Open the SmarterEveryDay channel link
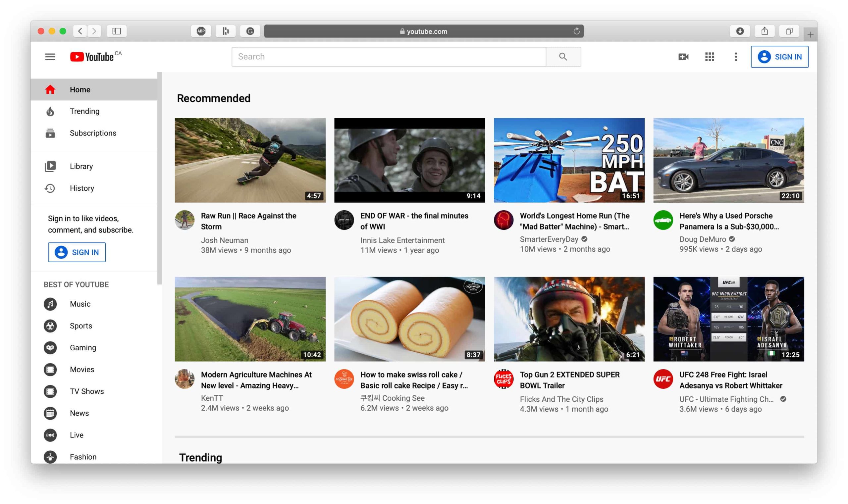The width and height of the screenshot is (848, 504). coord(549,239)
